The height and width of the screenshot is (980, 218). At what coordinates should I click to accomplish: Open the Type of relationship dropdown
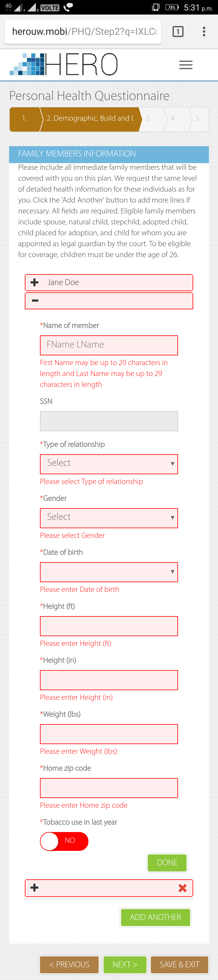click(x=109, y=464)
